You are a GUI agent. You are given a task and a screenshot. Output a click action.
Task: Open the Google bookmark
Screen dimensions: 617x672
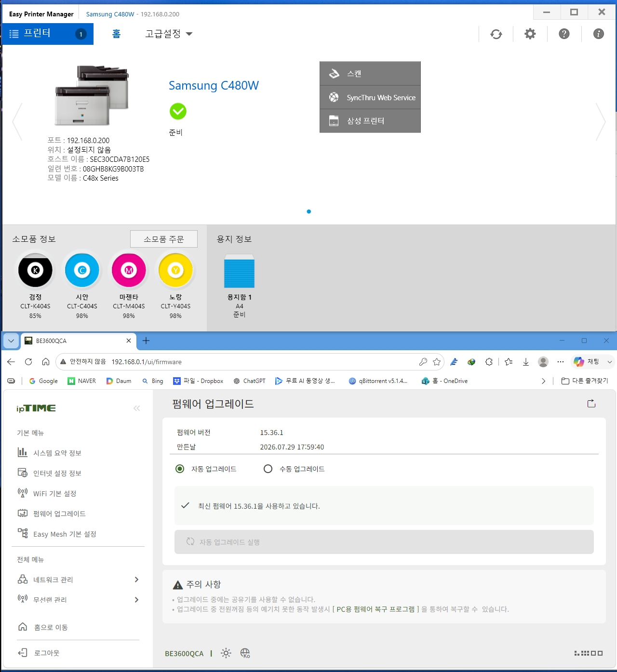coord(43,381)
